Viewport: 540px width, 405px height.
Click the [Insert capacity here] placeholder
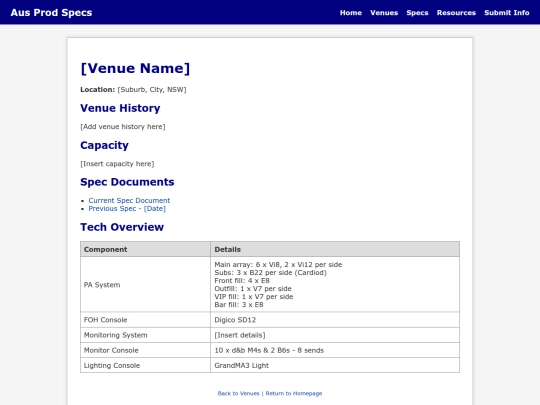coord(117,164)
